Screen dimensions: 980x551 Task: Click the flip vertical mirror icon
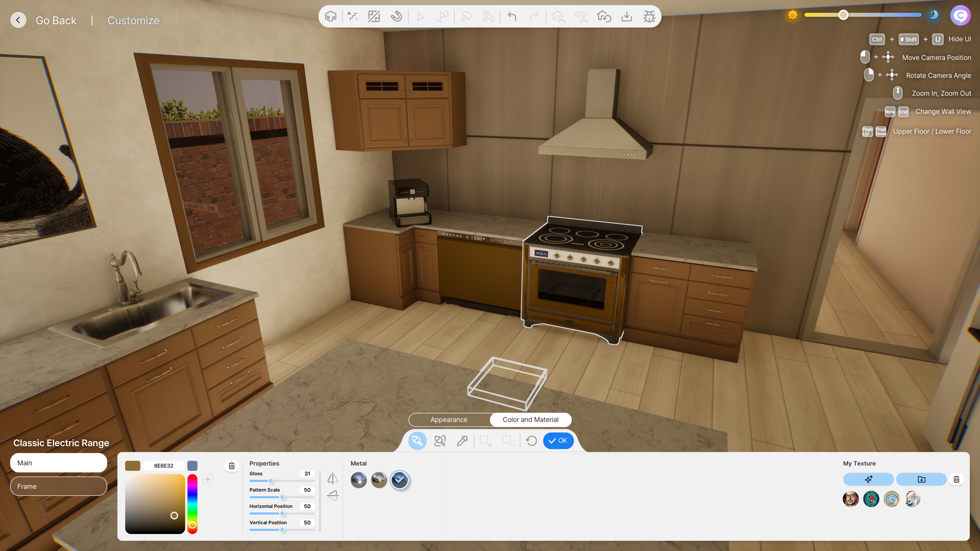333,495
